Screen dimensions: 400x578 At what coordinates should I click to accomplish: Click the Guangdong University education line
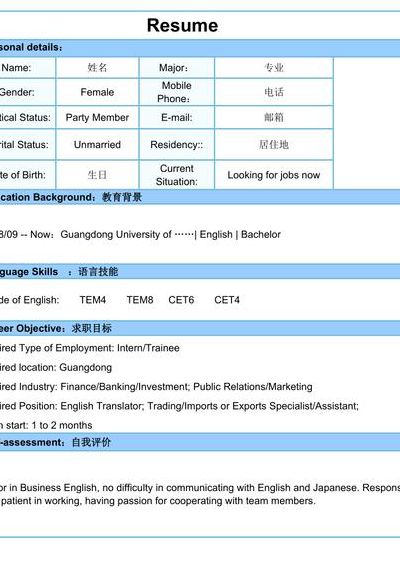coord(140,234)
